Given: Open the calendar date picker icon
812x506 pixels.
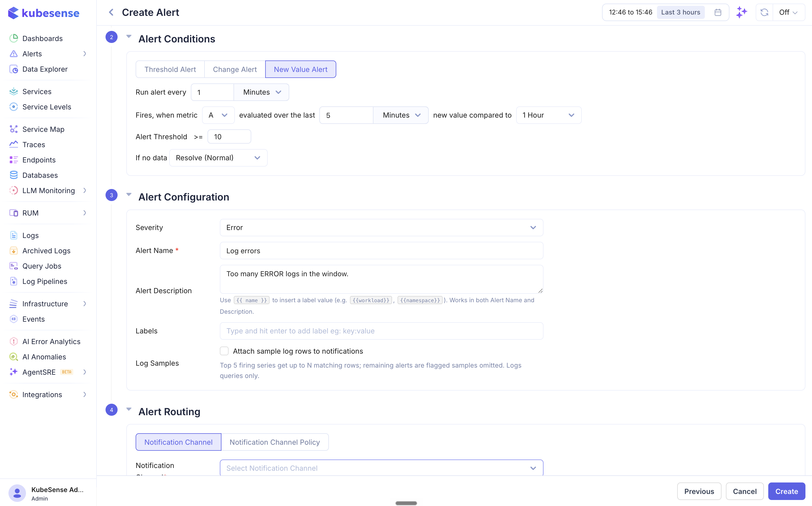Looking at the screenshot, I should 718,12.
